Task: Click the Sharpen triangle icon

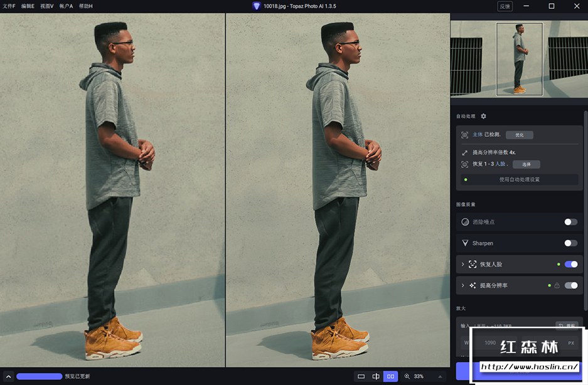Action: [465, 243]
